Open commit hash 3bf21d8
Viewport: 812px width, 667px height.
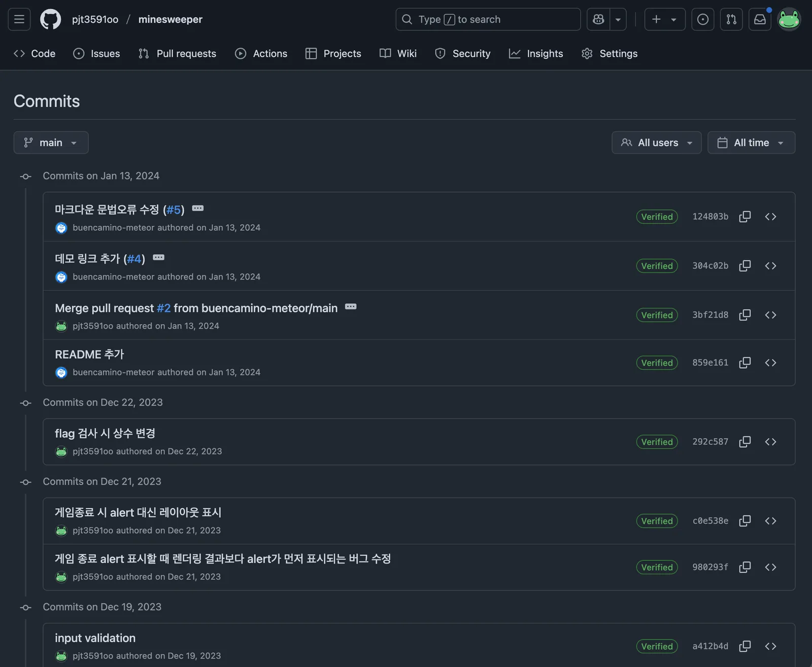[x=710, y=315]
